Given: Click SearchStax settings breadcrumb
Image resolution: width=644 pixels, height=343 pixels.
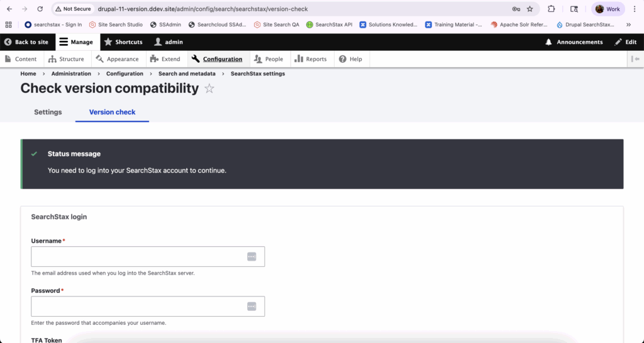Looking at the screenshot, I should [258, 73].
